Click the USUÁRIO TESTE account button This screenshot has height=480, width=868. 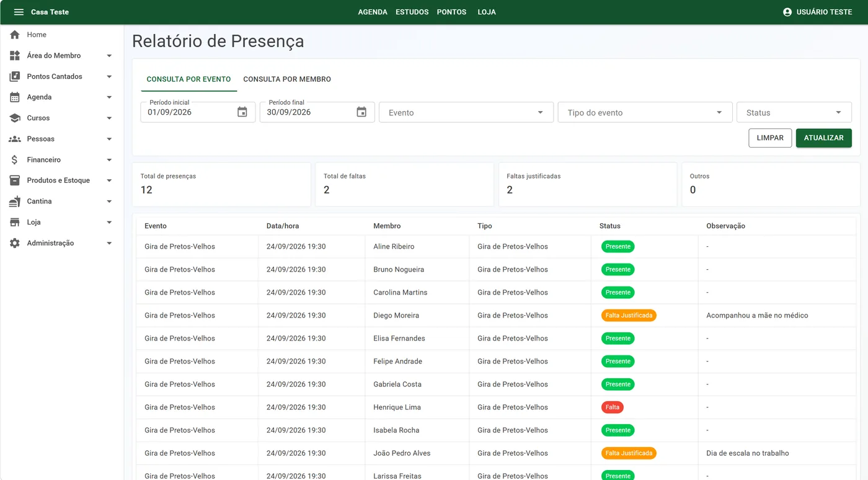[x=817, y=12]
